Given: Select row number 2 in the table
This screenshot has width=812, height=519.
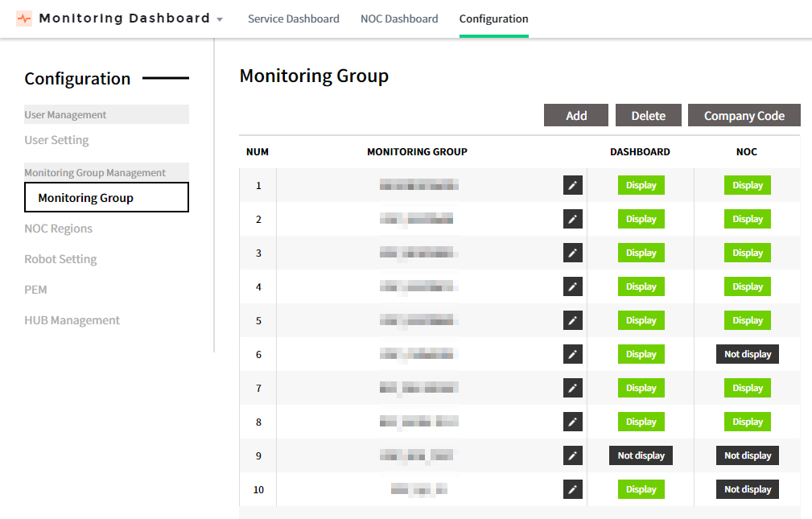Looking at the screenshot, I should [x=258, y=220].
